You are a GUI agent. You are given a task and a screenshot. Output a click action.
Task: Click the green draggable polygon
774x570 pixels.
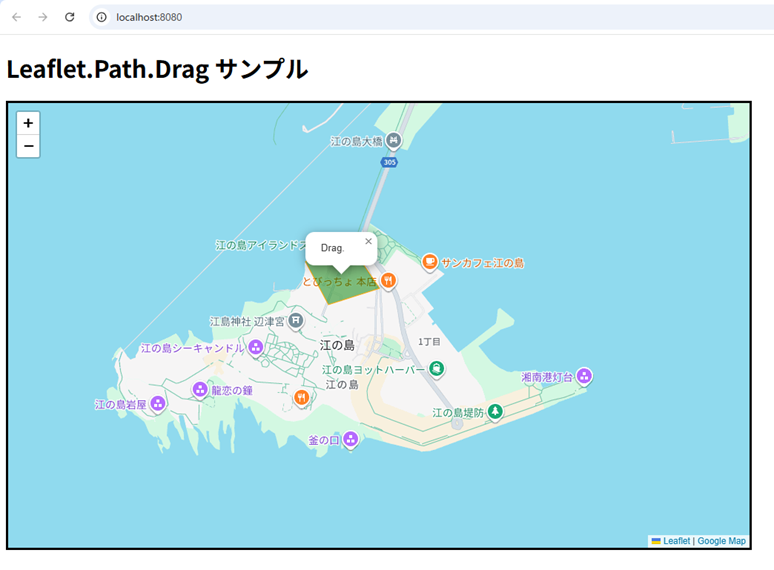pyautogui.click(x=342, y=290)
